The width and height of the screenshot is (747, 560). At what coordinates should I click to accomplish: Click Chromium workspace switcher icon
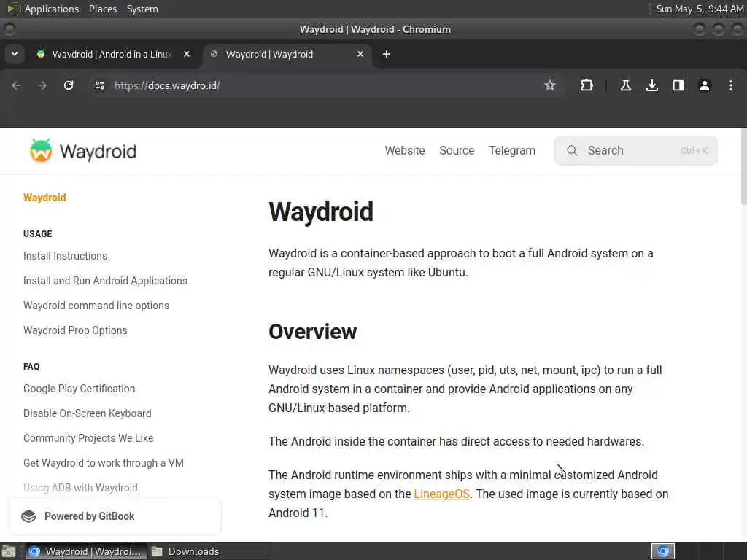663,551
